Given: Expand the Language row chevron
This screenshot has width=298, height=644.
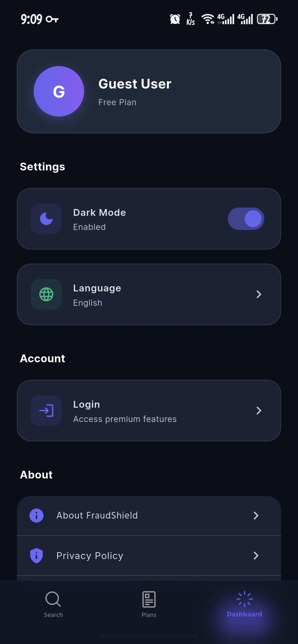Looking at the screenshot, I should click(x=259, y=294).
